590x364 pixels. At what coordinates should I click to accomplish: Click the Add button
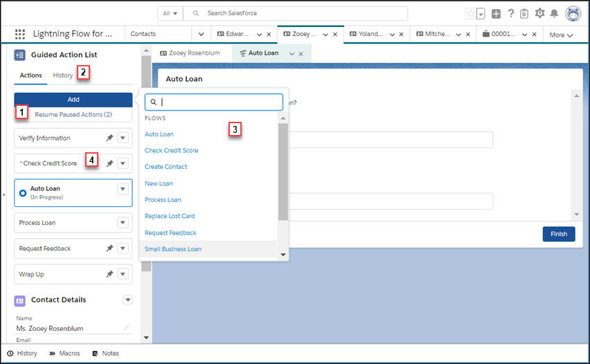point(73,100)
